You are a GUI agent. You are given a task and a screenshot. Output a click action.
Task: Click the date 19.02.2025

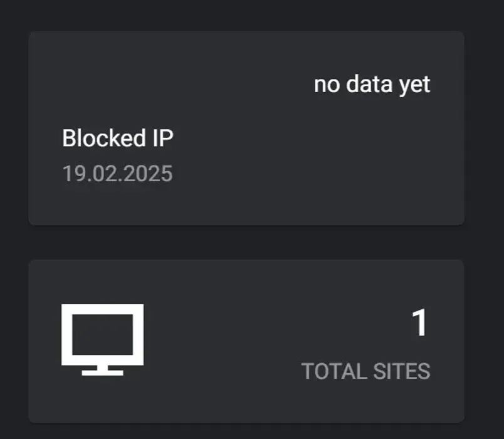(117, 173)
